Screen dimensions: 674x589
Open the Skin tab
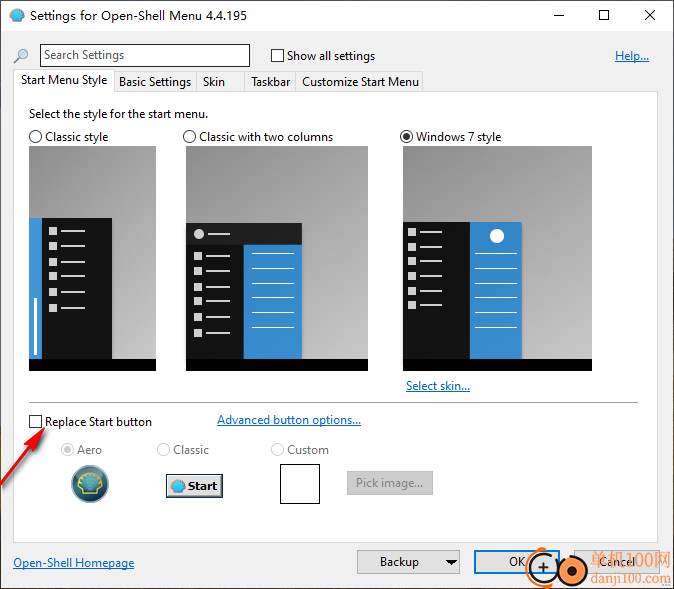(221, 82)
